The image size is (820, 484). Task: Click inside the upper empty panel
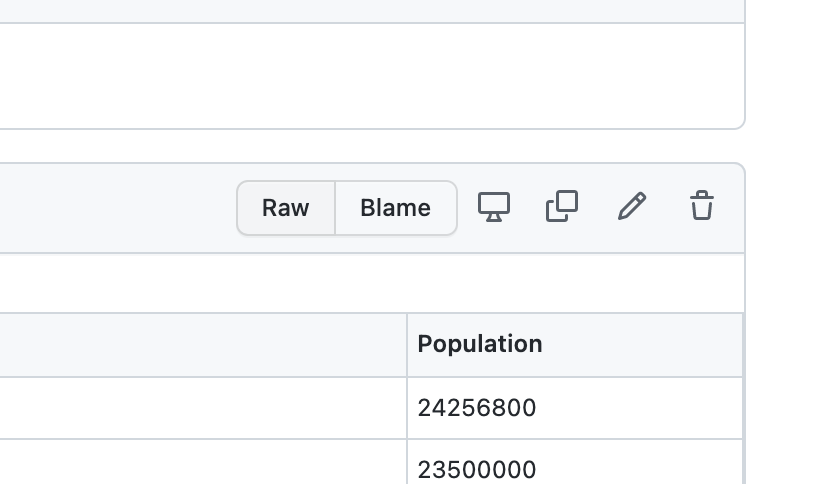[370, 76]
